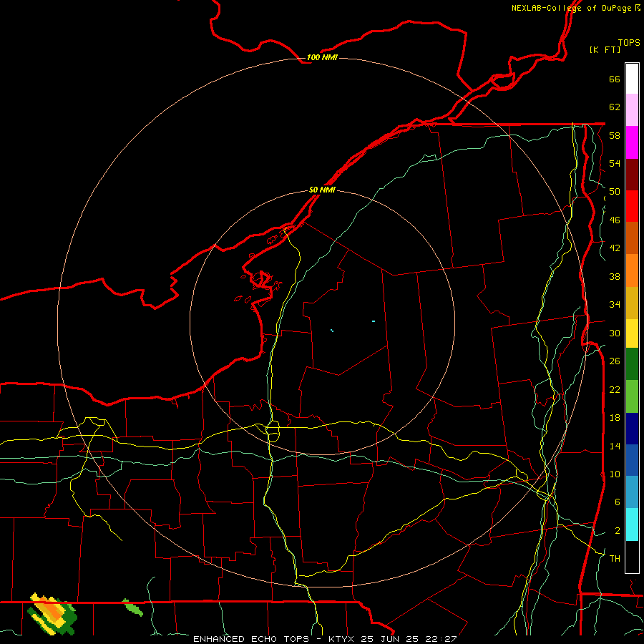Click the "ENHANCED ECHO TOPS" product title
The width and height of the screenshot is (644, 644).
(251, 639)
